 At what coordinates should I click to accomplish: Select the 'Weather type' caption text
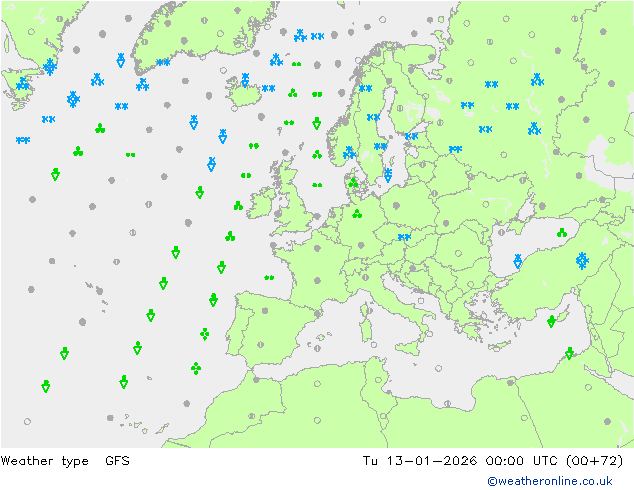44,461
